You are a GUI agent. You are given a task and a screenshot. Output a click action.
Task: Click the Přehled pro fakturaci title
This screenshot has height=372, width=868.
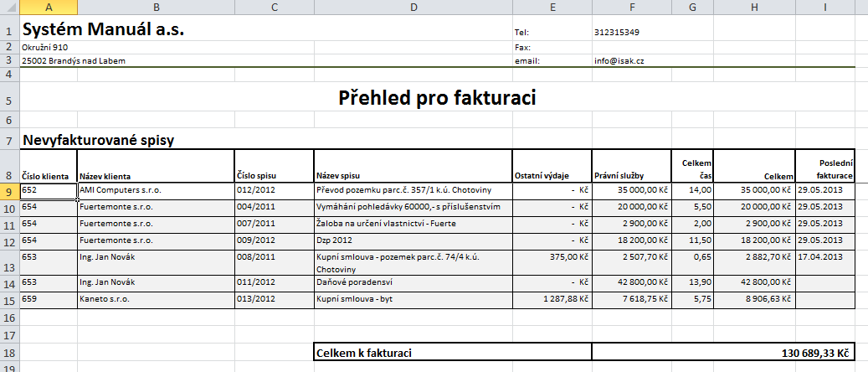pyautogui.click(x=437, y=98)
